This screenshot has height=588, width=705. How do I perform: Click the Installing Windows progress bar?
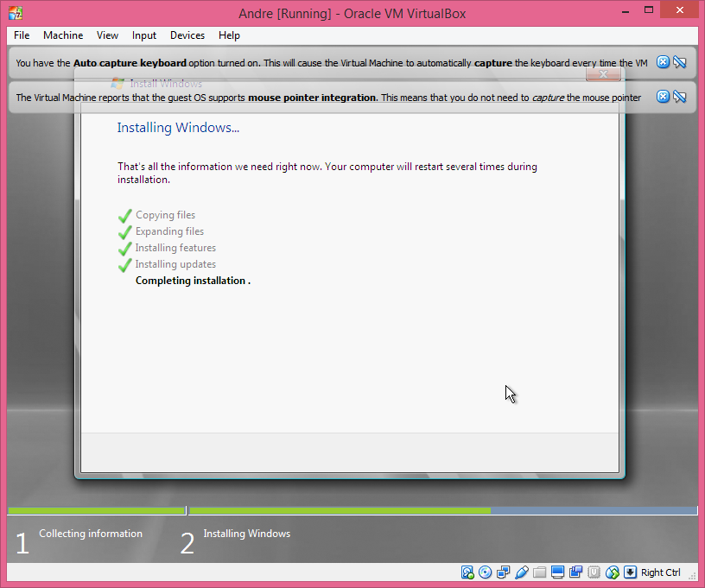click(x=443, y=511)
